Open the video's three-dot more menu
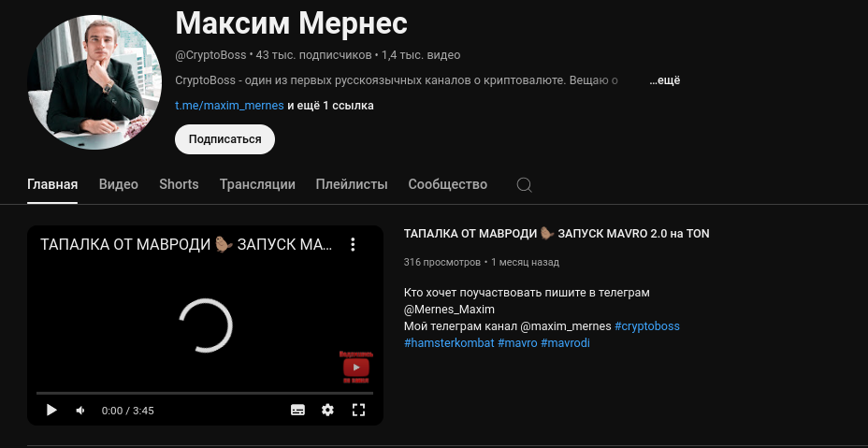The width and height of the screenshot is (868, 448). [354, 245]
